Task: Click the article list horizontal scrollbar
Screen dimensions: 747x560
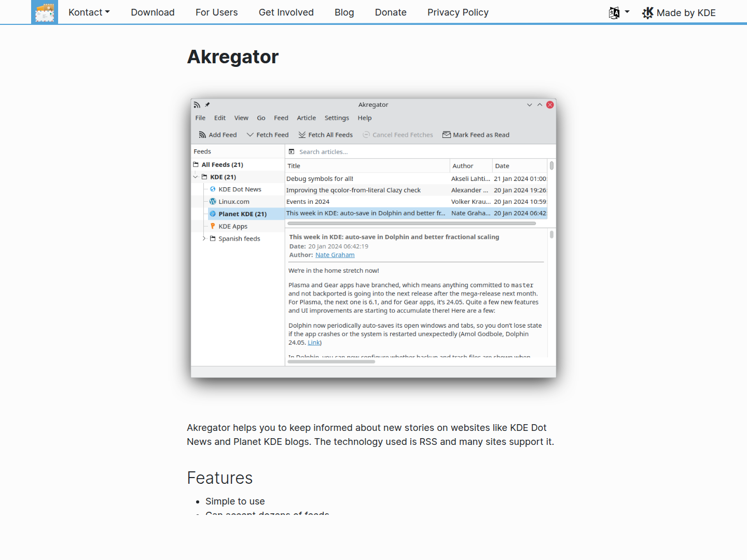Action: point(412,223)
